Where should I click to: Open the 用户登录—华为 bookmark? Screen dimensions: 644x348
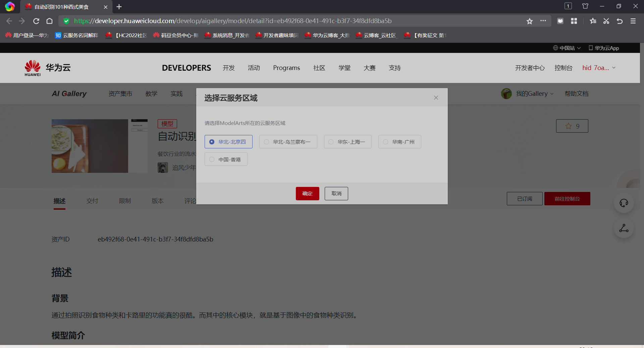point(27,35)
